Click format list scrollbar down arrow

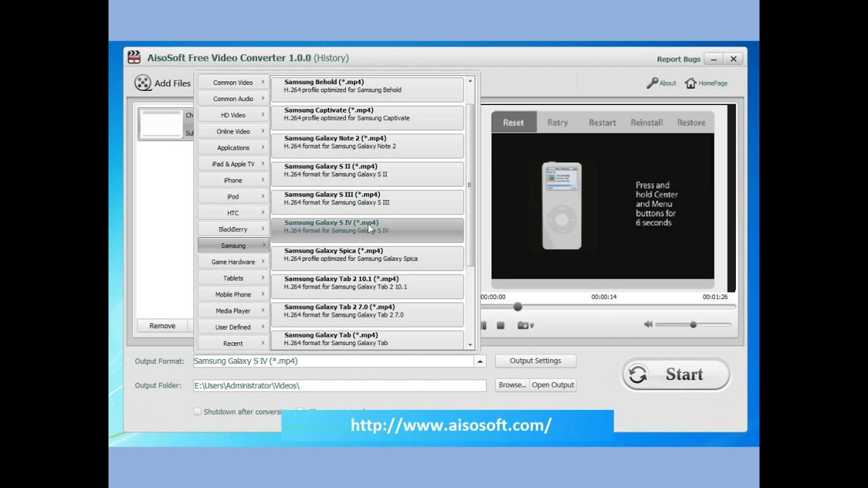coord(471,345)
